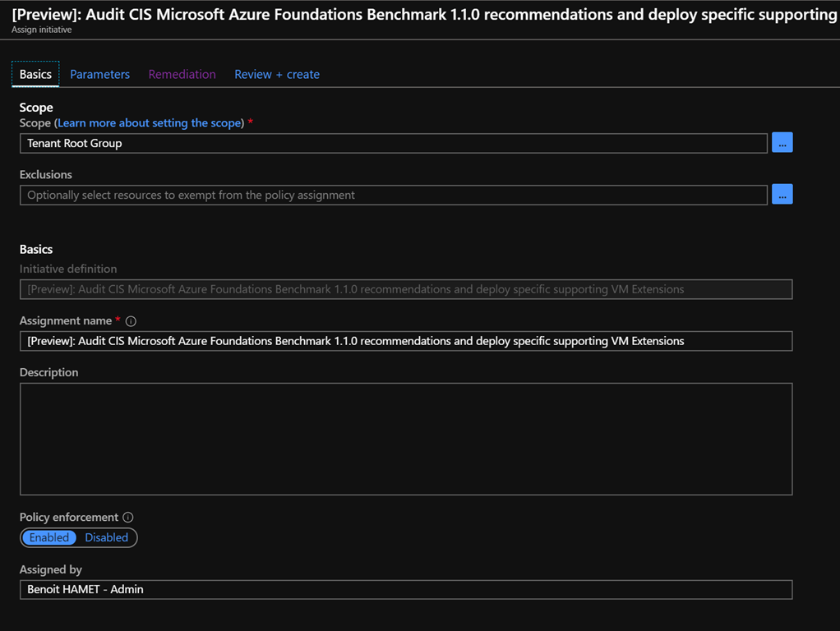Open scope picker with ellipsis button
Image resolution: width=840 pixels, height=631 pixels.
tap(782, 143)
